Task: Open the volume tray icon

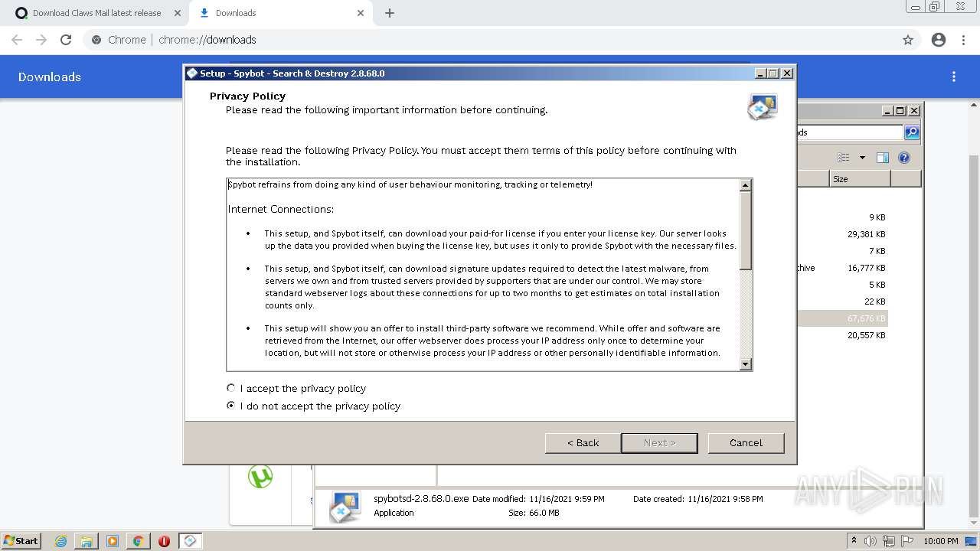Action: [x=871, y=541]
